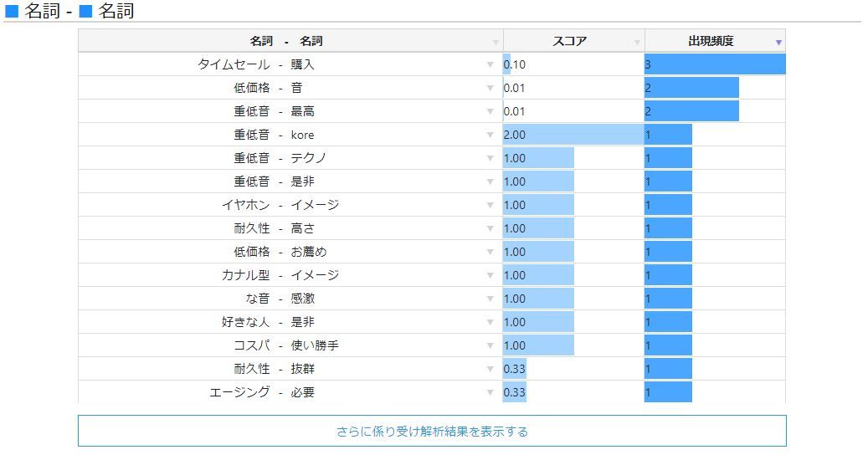Expand arrow on イヤホン - イメージ row
Viewport: 868px width, 460px height.
tap(490, 205)
